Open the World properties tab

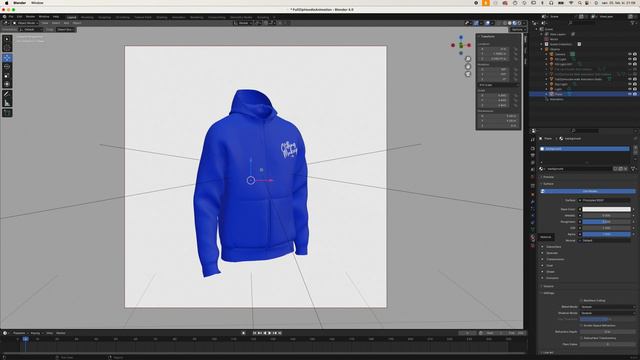coord(533,177)
